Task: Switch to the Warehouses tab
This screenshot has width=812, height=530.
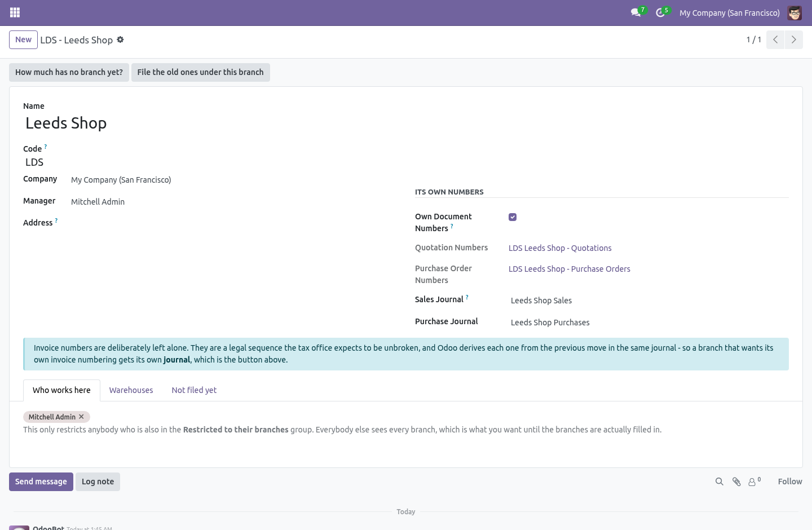Action: [x=131, y=390]
